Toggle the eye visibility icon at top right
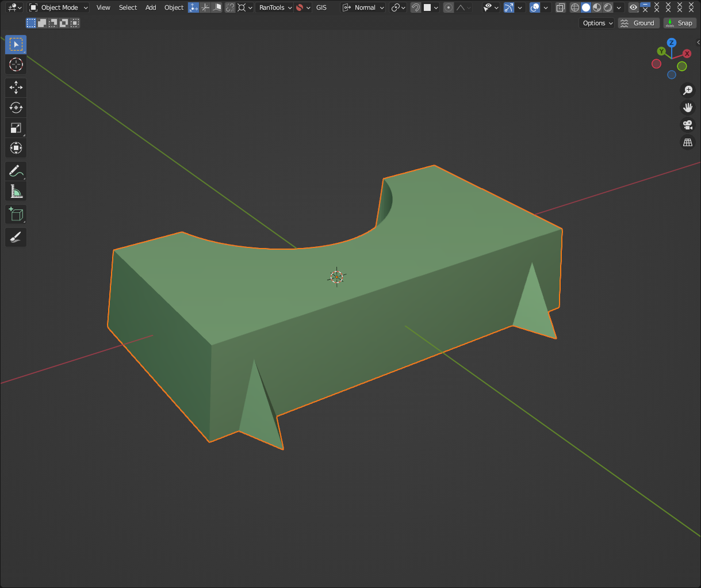701x588 pixels. [x=633, y=7]
